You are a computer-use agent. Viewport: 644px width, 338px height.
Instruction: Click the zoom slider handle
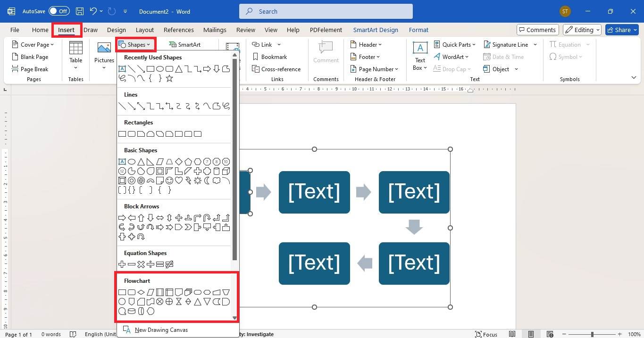[x=592, y=334]
